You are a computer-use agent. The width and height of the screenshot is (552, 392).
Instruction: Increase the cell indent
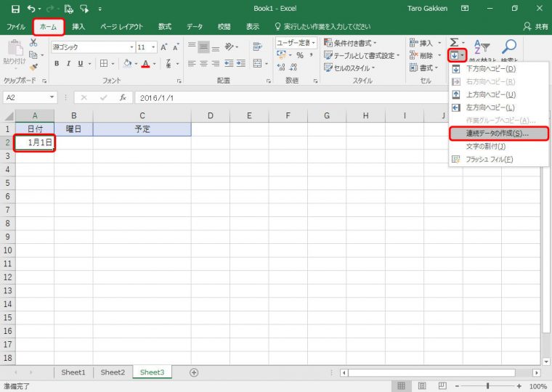coord(241,63)
